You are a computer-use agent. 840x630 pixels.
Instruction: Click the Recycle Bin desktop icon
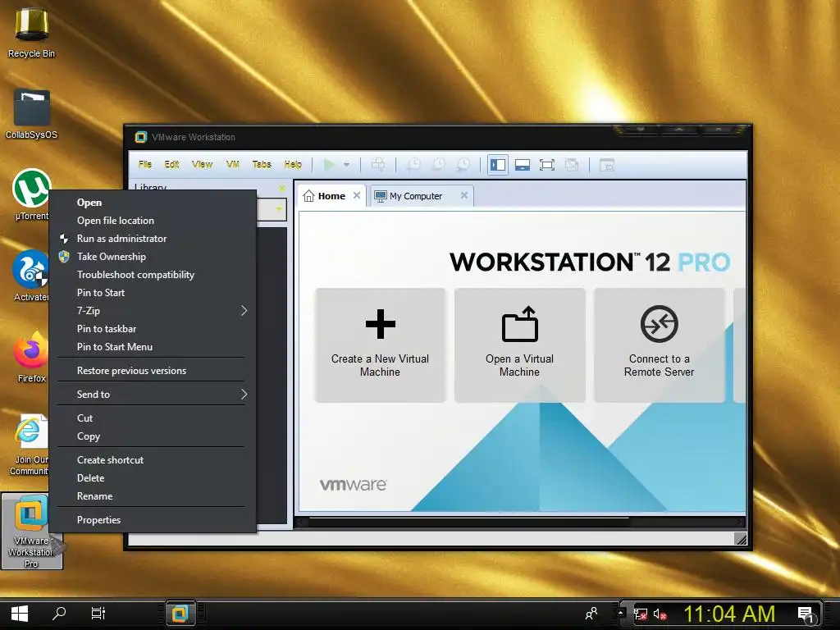click(32, 33)
